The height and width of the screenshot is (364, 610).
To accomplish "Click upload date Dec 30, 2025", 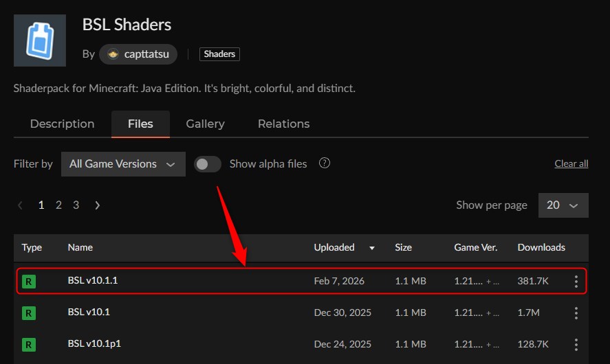I will 342,312.
